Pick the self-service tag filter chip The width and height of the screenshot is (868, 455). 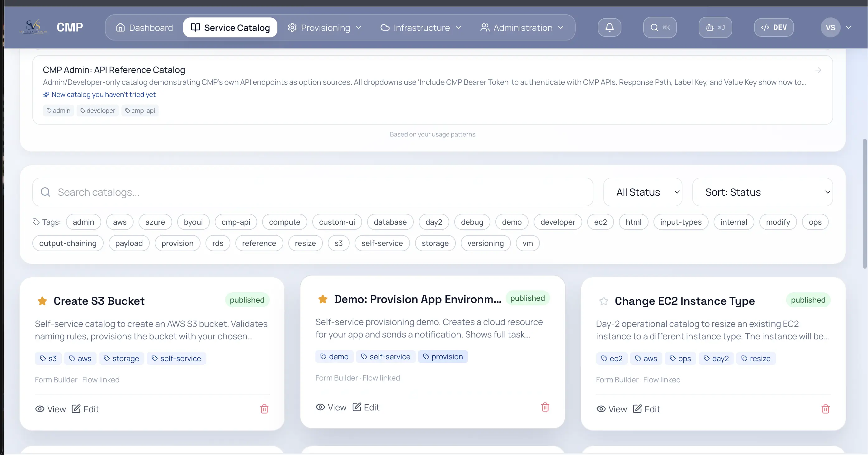(382, 243)
